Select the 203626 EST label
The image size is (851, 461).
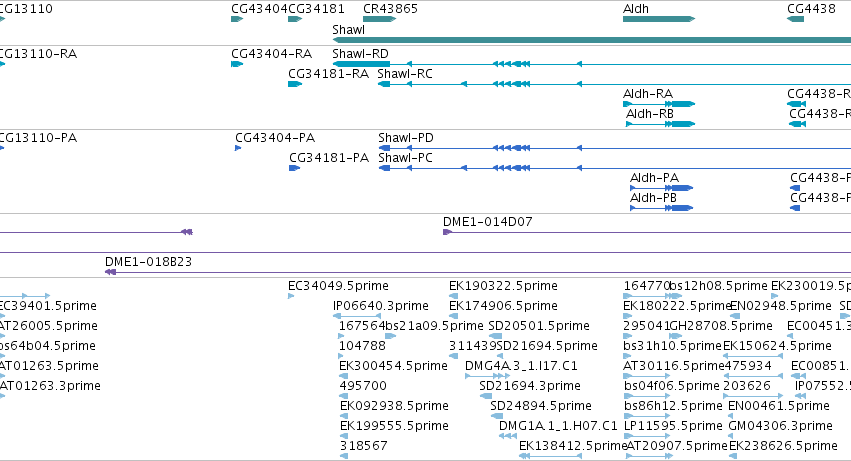747,387
